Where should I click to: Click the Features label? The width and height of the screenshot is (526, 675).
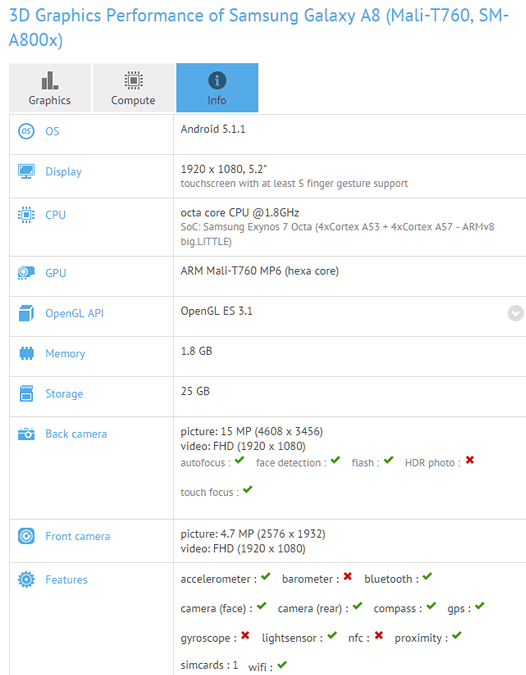[x=66, y=580]
